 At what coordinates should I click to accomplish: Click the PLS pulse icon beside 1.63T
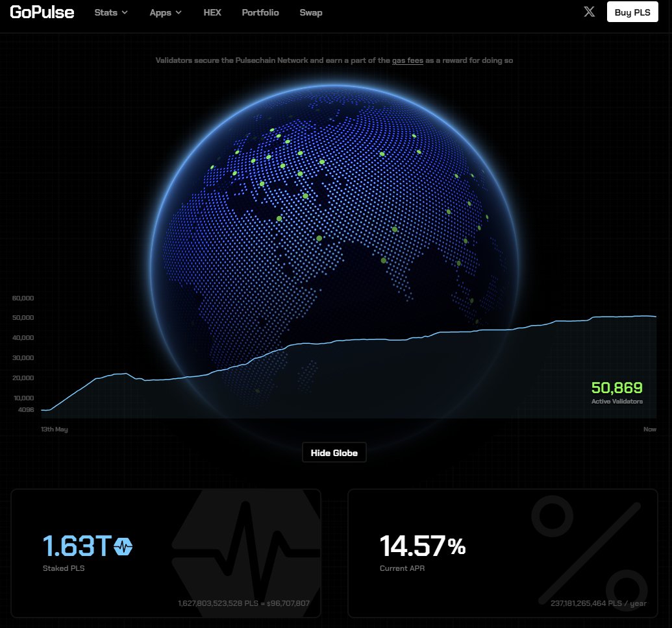click(x=123, y=546)
